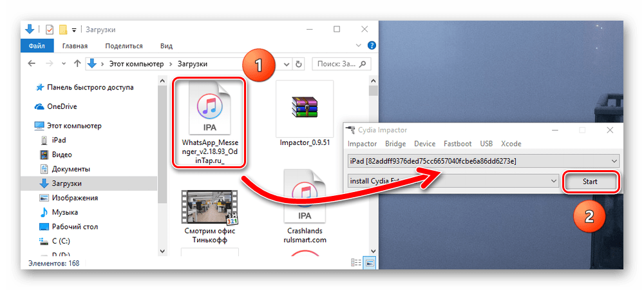Open the iPad device selection dropdown

tap(484, 161)
